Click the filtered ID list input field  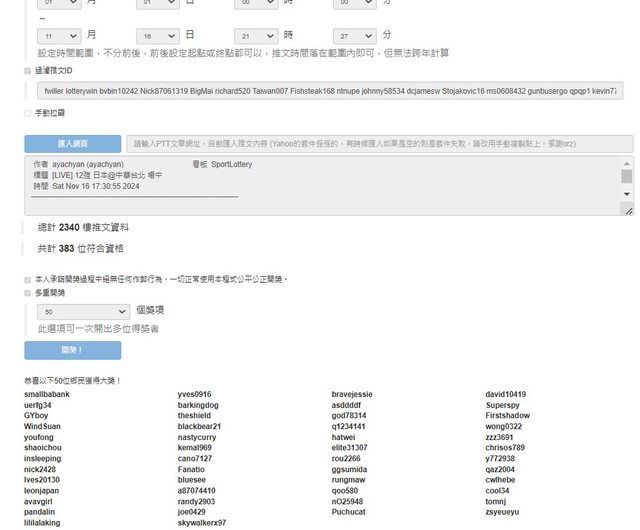(x=330, y=92)
